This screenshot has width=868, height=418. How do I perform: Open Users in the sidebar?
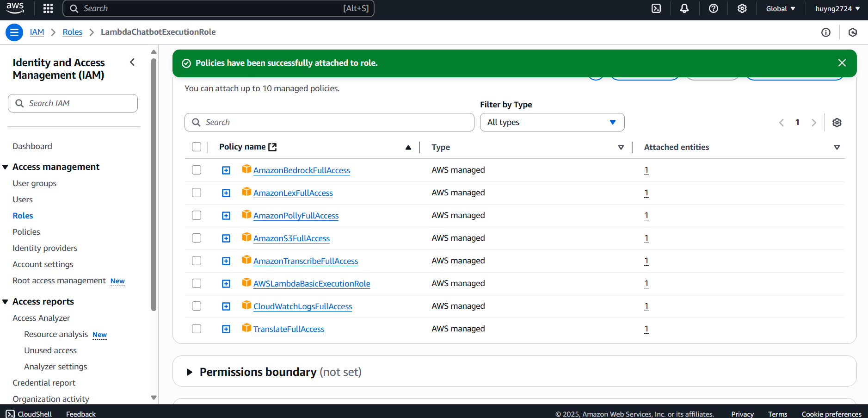[23, 200]
